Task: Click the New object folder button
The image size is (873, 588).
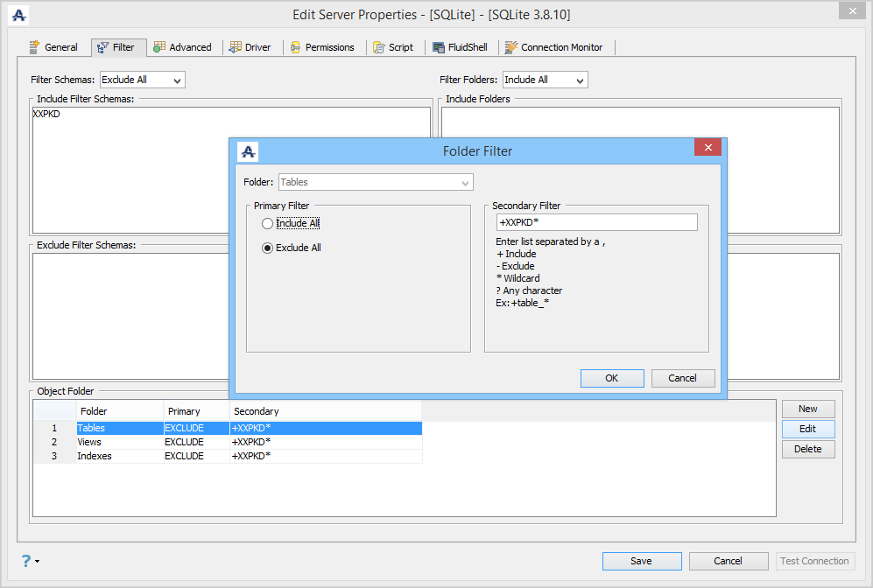Action: [808, 409]
